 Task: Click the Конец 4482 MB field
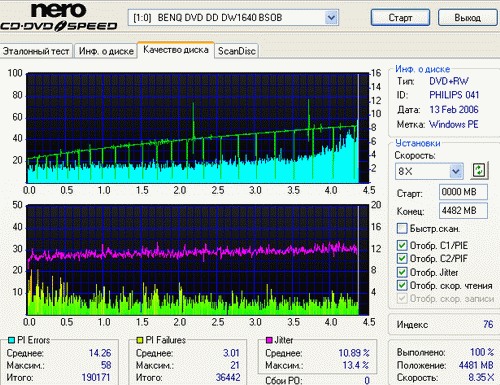(x=463, y=211)
